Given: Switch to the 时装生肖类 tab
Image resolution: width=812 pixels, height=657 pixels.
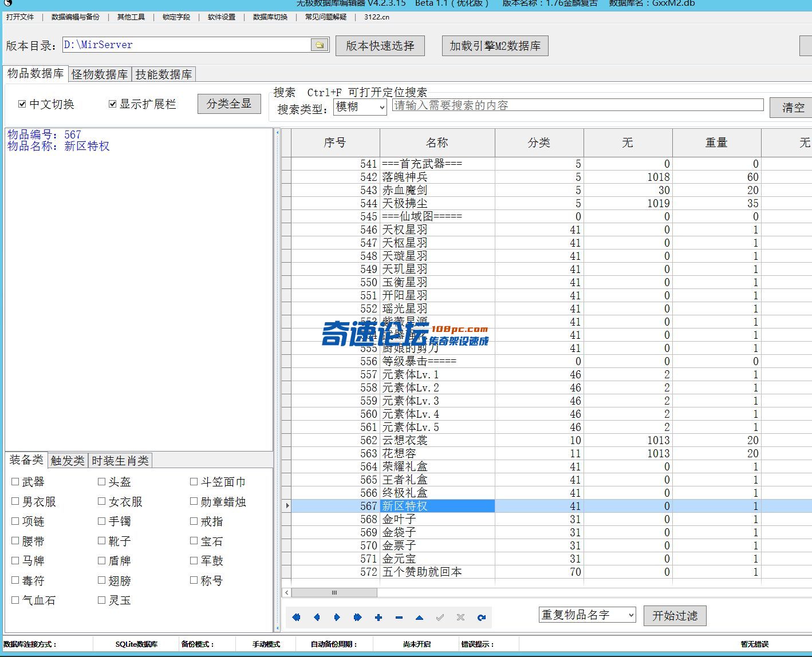Looking at the screenshot, I should (120, 461).
